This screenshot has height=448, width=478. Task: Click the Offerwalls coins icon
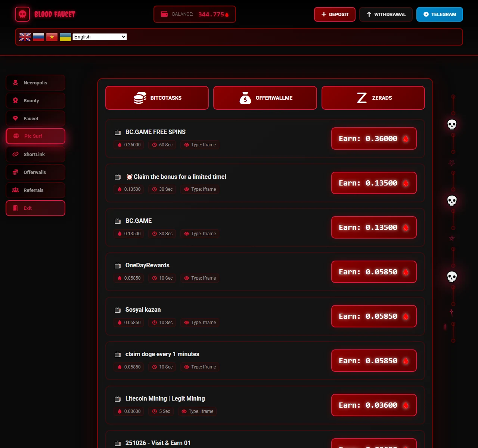(15, 172)
